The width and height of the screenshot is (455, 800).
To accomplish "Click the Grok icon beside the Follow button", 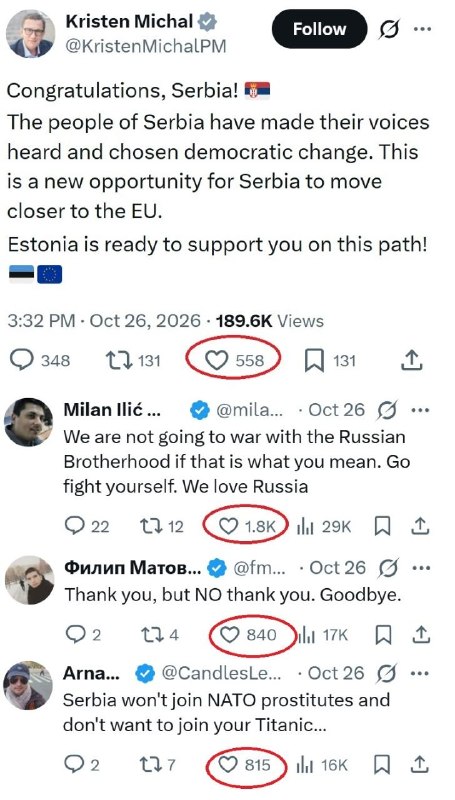I will [389, 30].
